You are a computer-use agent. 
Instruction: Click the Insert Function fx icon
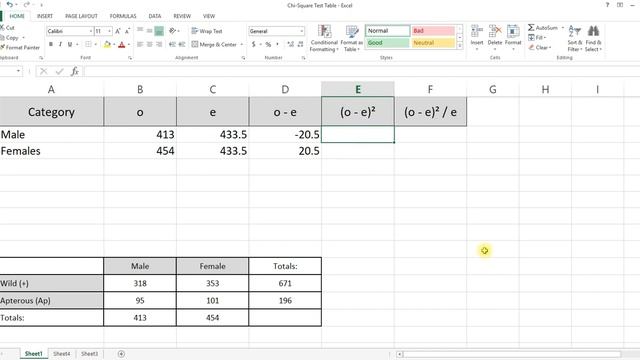[x=75, y=71]
